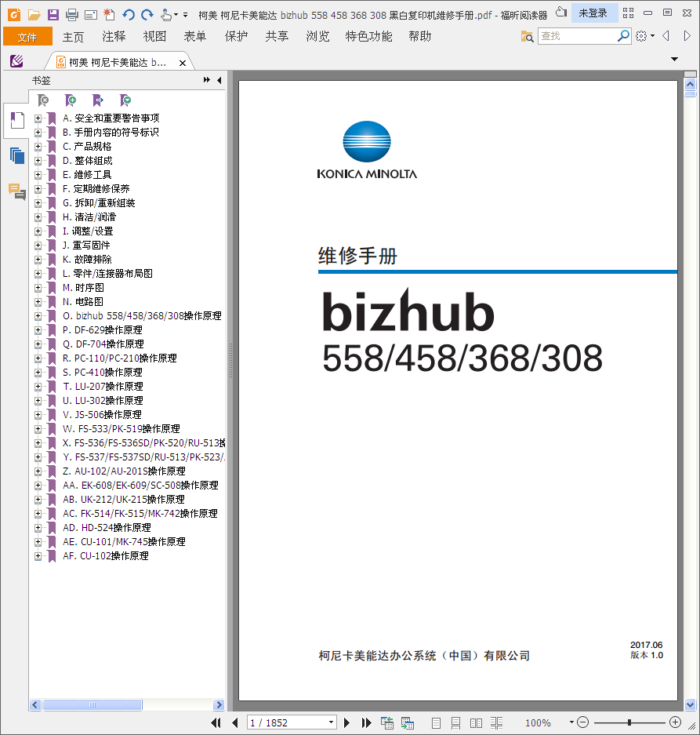Open the zoom percentage dropdown arrow
700x735 pixels.
(x=571, y=722)
